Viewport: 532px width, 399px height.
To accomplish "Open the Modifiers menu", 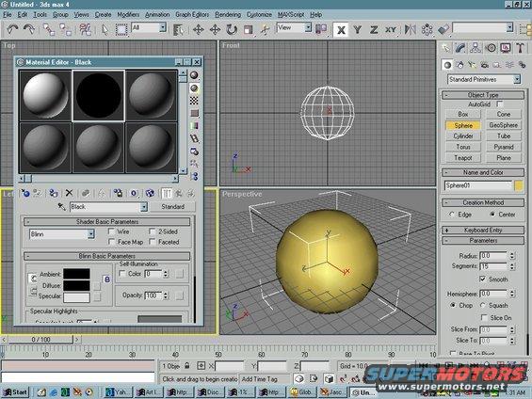I will [128, 14].
